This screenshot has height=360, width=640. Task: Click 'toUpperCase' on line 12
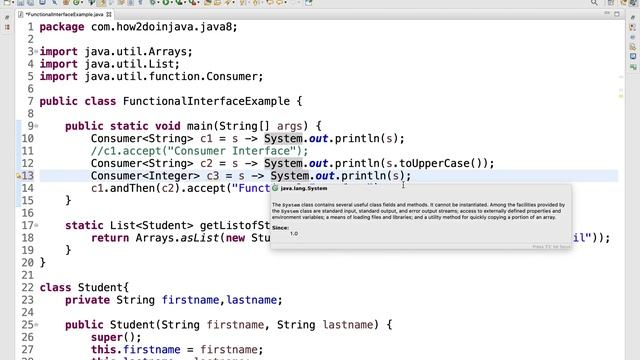(x=435, y=164)
